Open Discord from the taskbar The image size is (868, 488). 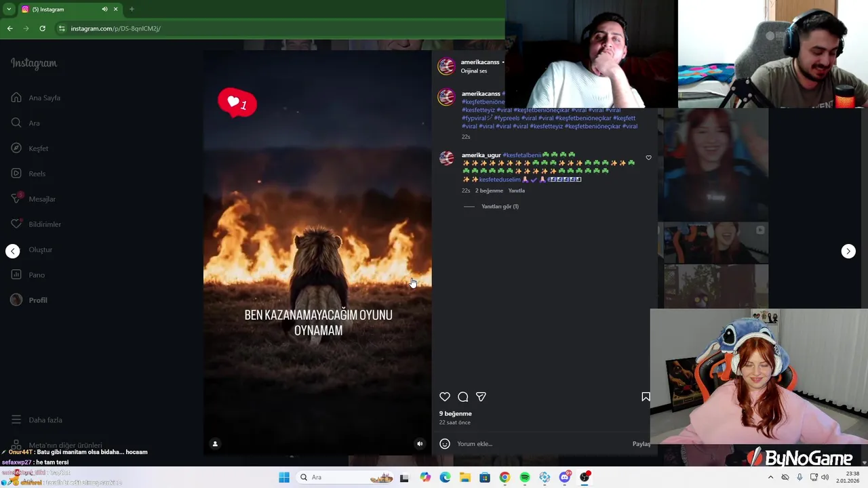565,477
